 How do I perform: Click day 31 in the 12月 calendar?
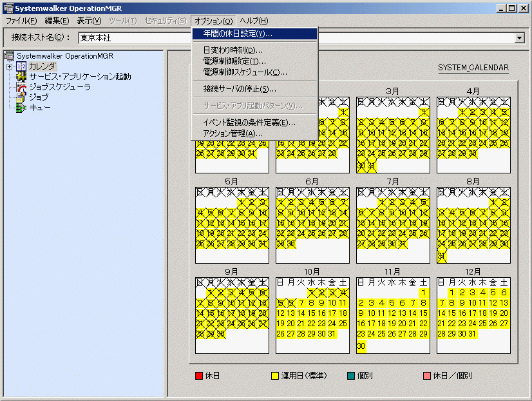(472, 334)
